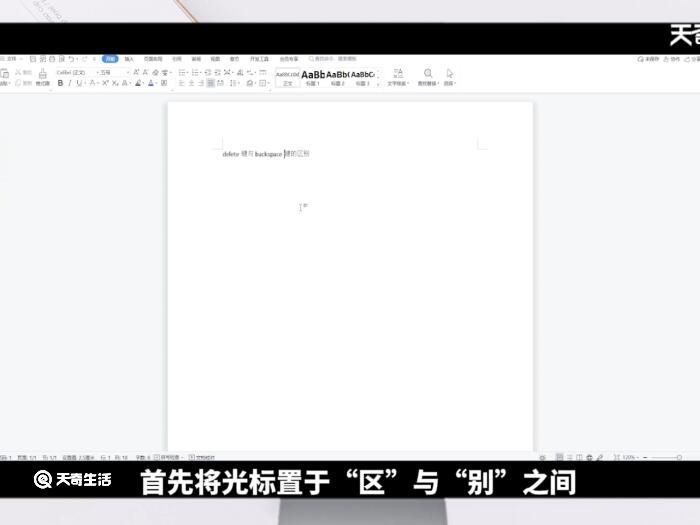Viewport: 700px width, 525px height.
Task: Toggle Bold formatting in the ribbon
Action: (60, 83)
